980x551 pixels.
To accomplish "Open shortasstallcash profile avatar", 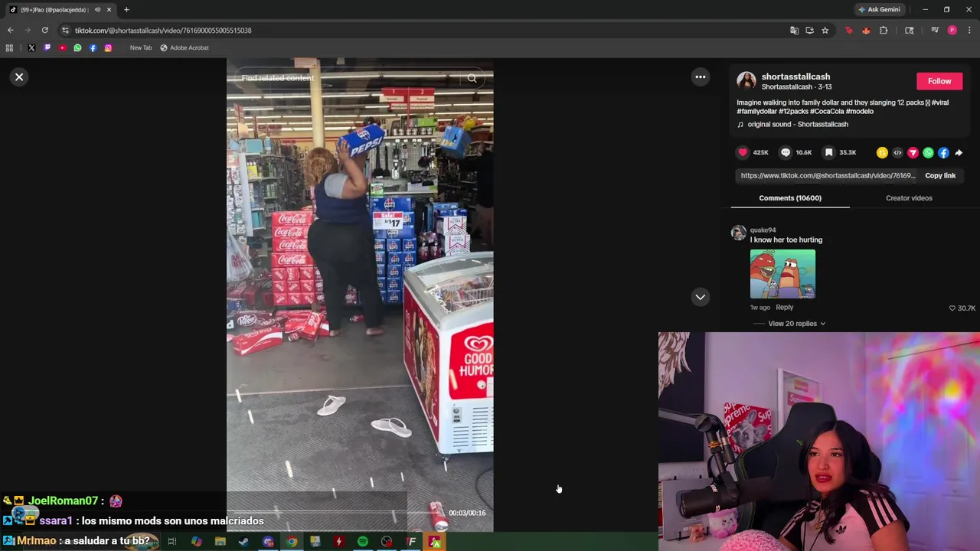I will click(x=746, y=81).
